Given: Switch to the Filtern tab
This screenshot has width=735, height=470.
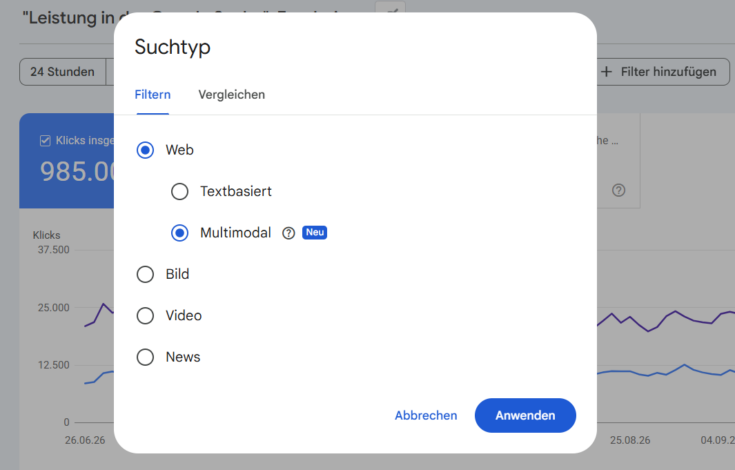Looking at the screenshot, I should [x=152, y=95].
